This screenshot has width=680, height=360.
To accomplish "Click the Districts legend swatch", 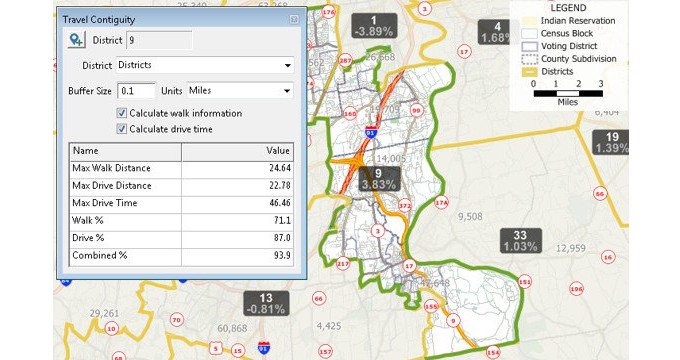I will (529, 72).
